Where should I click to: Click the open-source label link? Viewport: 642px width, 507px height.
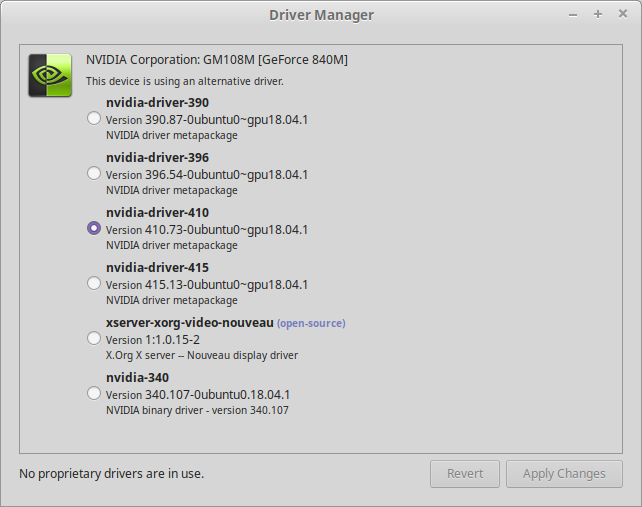coord(311,323)
